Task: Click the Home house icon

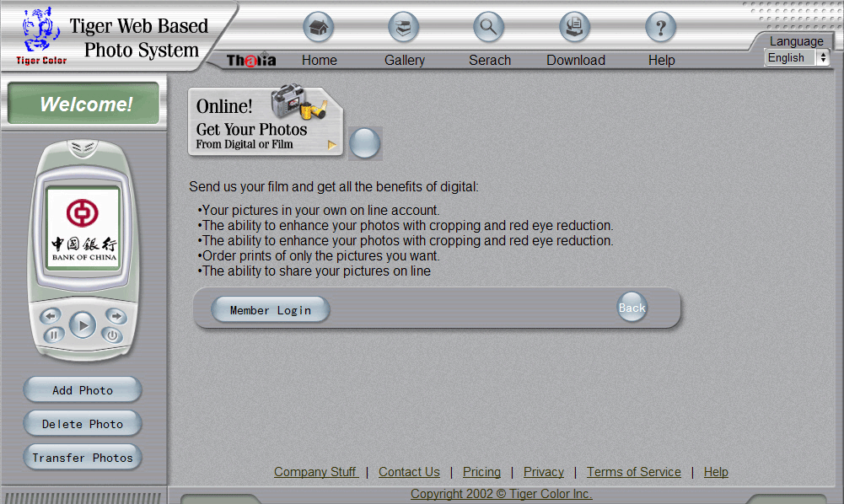Action: point(319,27)
